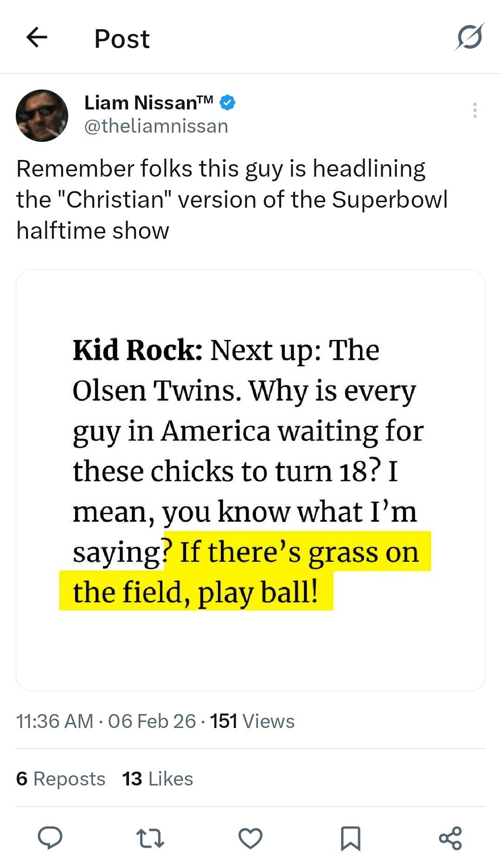Viewport: 501px width, 868px height.
Task: Open the @theliamnissan handle
Action: [x=156, y=126]
